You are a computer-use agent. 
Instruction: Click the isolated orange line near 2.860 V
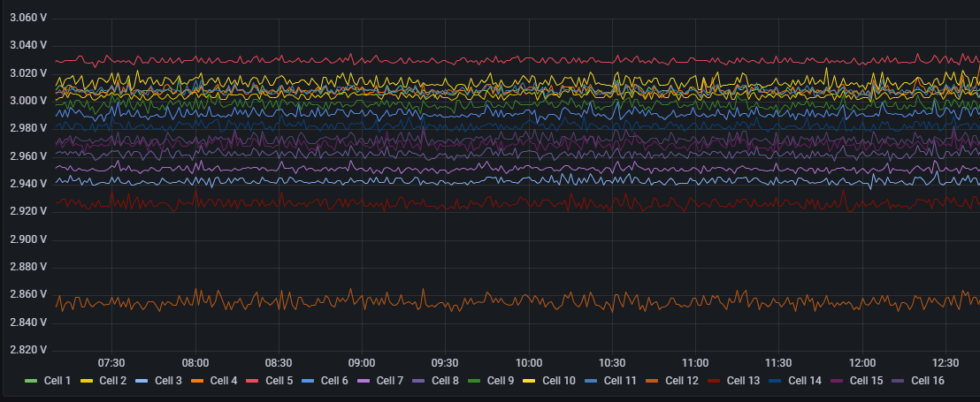pyautogui.click(x=531, y=300)
